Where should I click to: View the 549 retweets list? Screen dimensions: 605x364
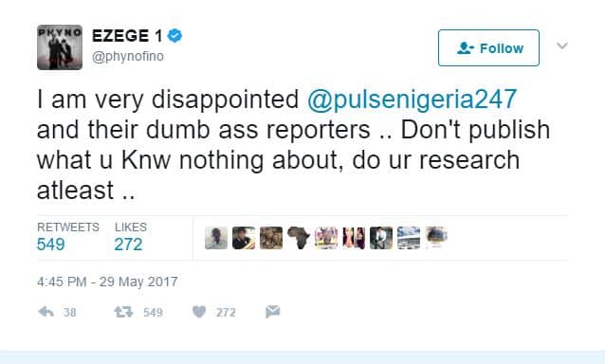[68, 237]
